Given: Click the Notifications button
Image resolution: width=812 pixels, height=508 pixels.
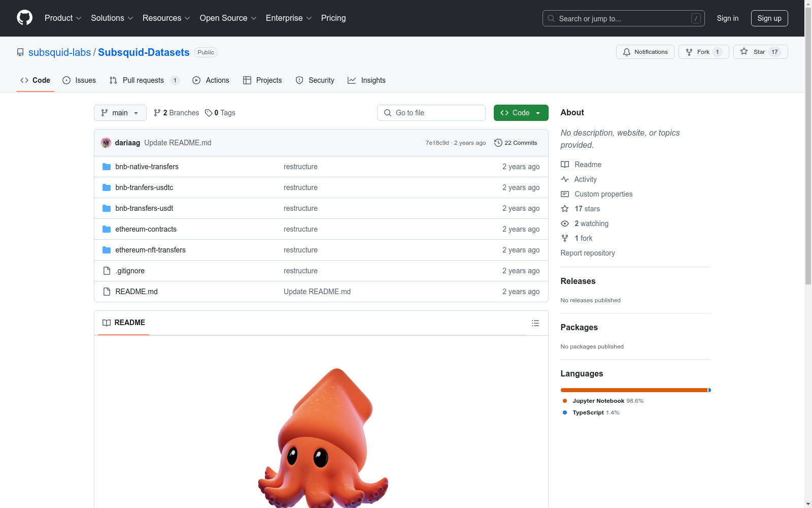Looking at the screenshot, I should (645, 52).
